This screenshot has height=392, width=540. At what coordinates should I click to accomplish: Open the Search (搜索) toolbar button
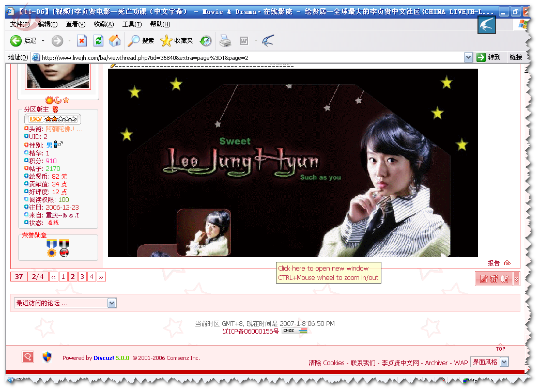[141, 41]
